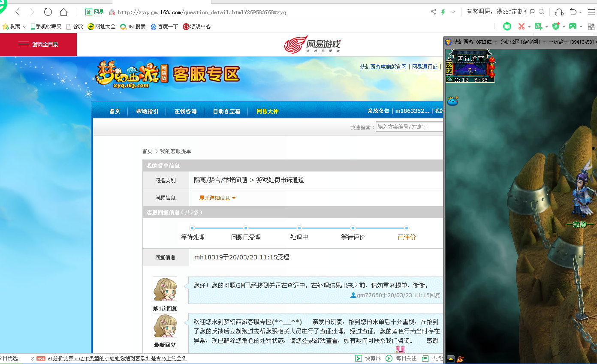This screenshot has width=597, height=364.
Task: Open the browser hamburger main menu
Action: (x=591, y=12)
